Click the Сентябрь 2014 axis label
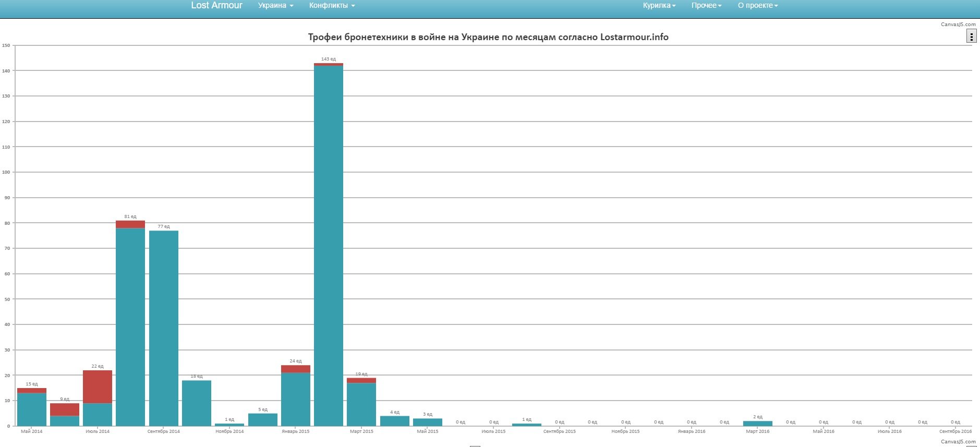The height and width of the screenshot is (447, 980). 164,431
